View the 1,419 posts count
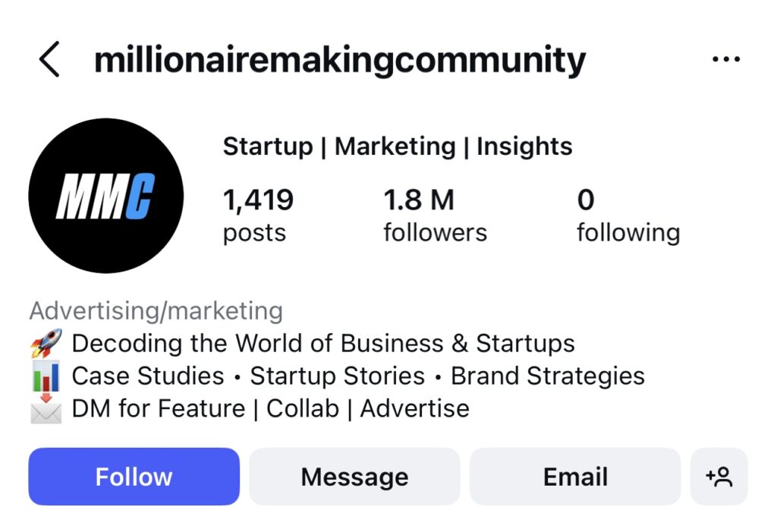This screenshot has height=532, width=777. [258, 216]
